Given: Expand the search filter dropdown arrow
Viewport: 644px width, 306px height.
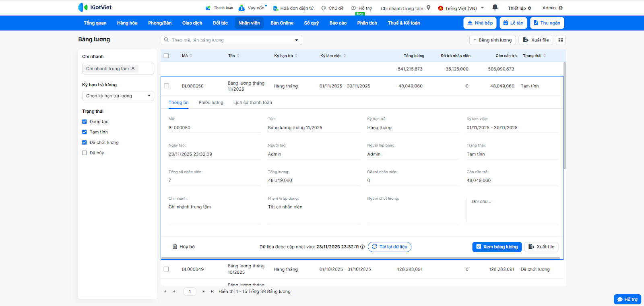Looking at the screenshot, I should [x=297, y=40].
